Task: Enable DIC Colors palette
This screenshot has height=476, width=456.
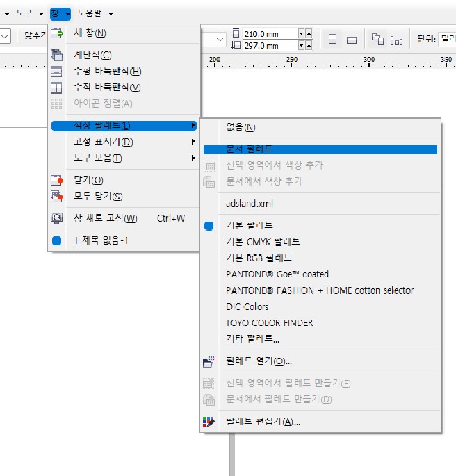Action: coord(320,306)
